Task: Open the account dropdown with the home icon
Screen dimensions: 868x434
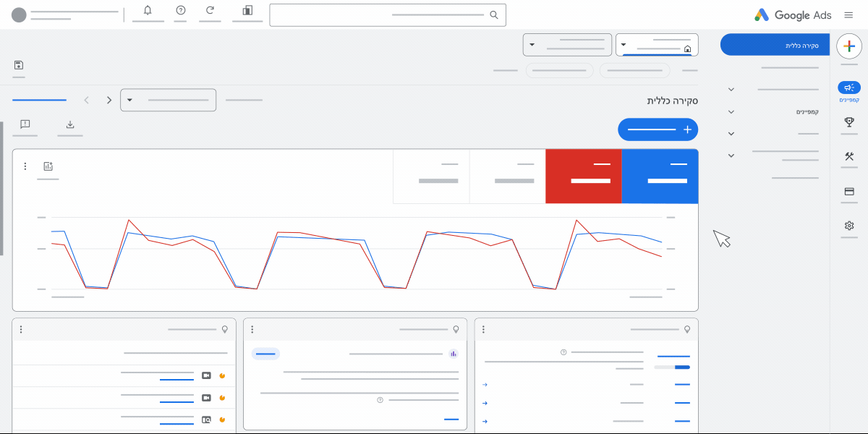Action: point(657,45)
